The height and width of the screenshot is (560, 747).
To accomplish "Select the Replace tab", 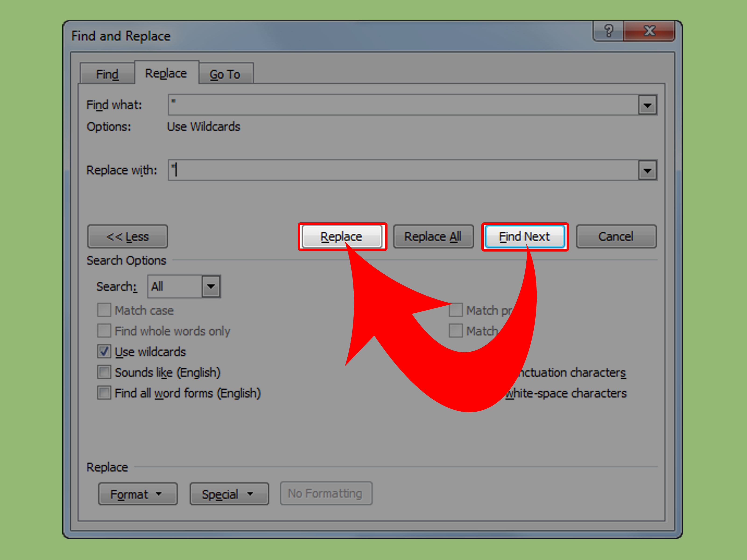I will pos(166,73).
